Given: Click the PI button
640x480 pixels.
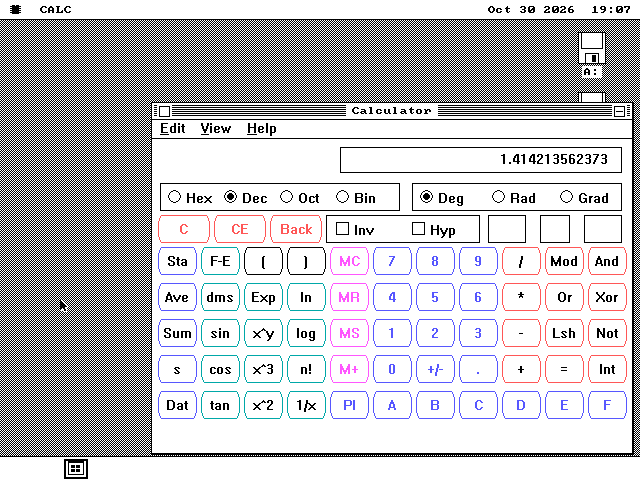Looking at the screenshot, I should [349, 405].
